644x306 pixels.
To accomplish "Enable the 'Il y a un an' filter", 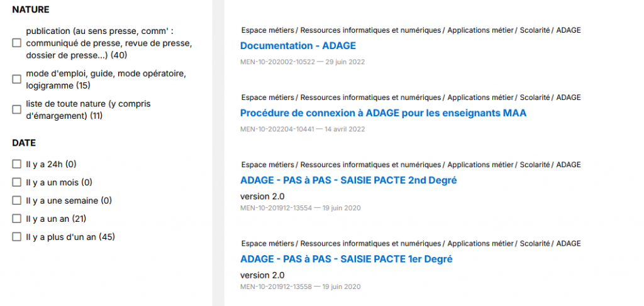I will click(17, 219).
